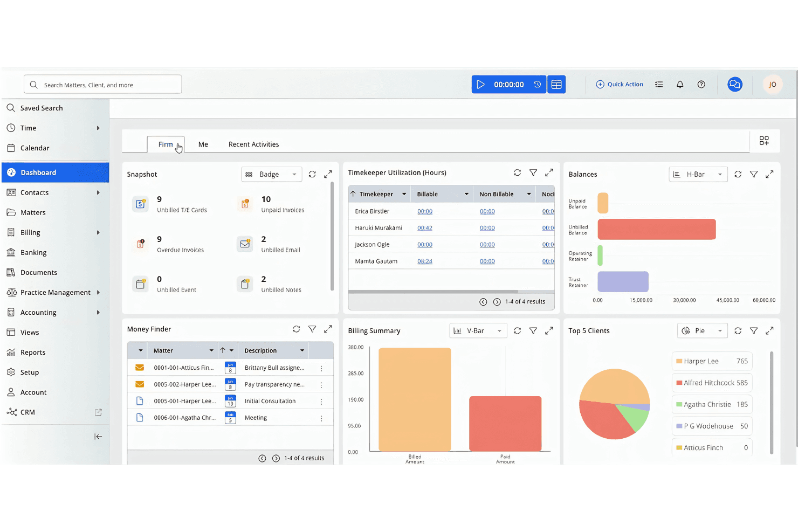The width and height of the screenshot is (798, 532).
Task: Click the Unbilled Balance red bar
Action: [657, 230]
